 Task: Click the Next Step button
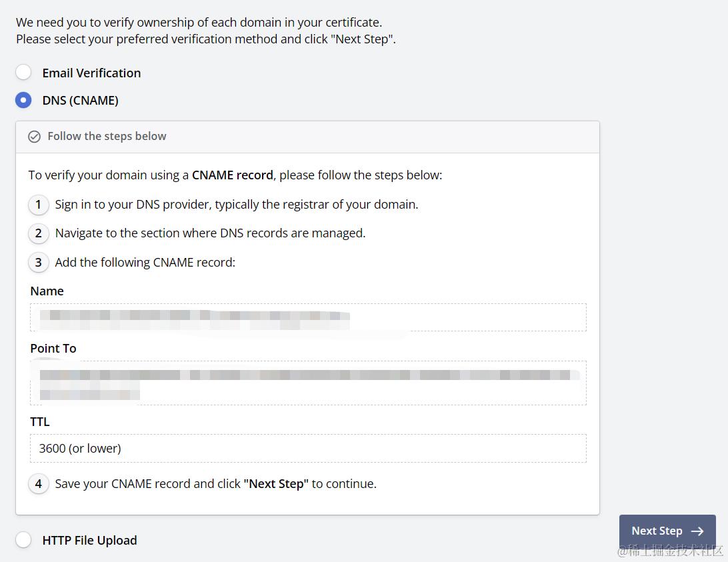[667, 531]
